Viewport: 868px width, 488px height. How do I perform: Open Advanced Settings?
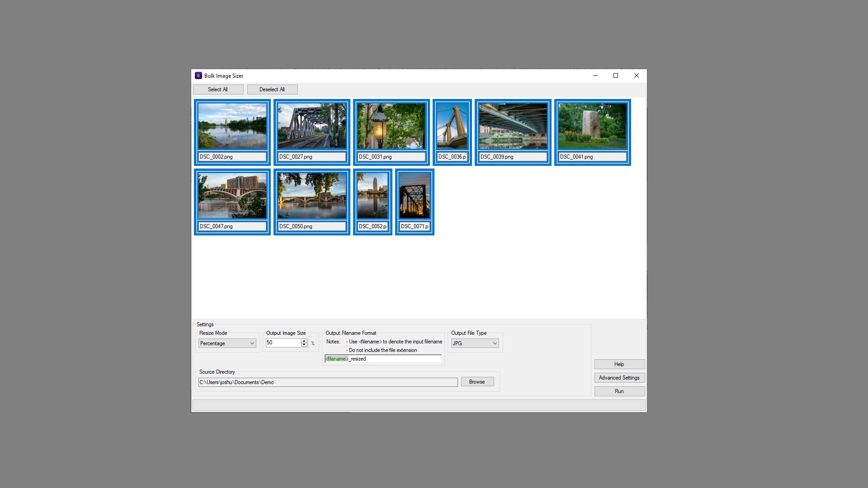[x=619, y=378]
